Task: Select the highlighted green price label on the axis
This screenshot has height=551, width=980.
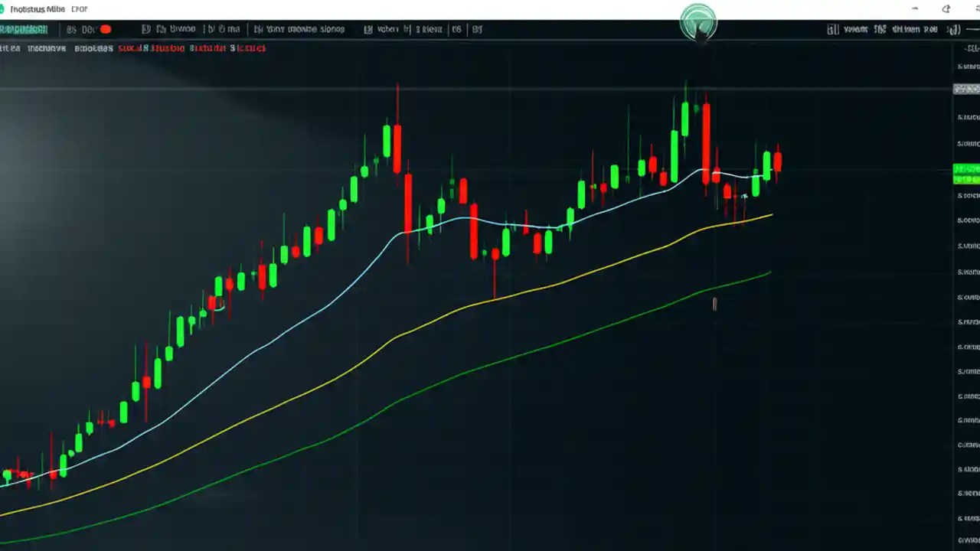Action: 966,174
